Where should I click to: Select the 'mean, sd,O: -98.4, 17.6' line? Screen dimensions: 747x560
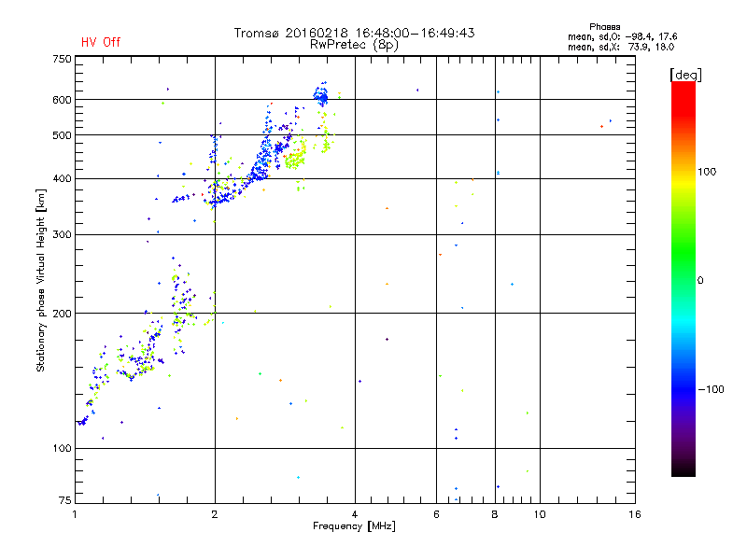(622, 36)
